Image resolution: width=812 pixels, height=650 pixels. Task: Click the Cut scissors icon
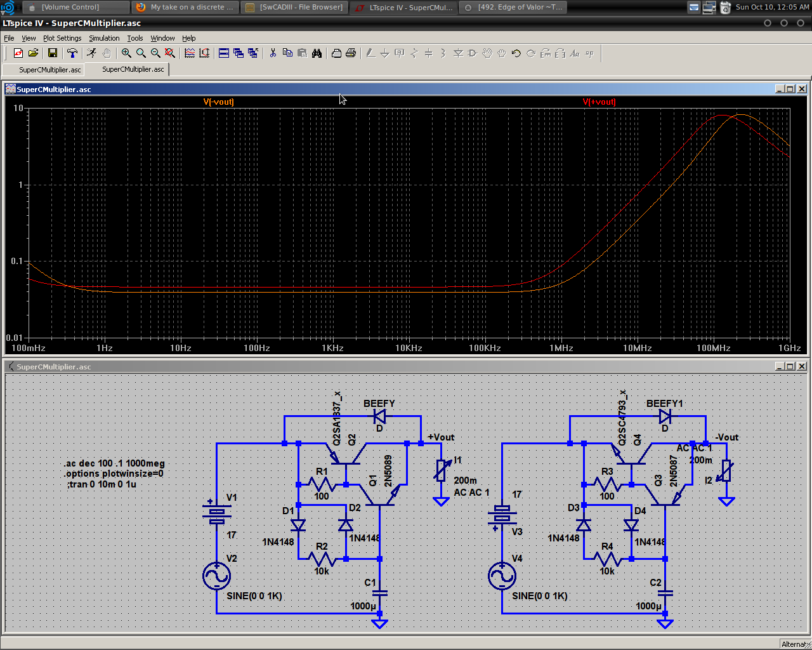[x=273, y=53]
